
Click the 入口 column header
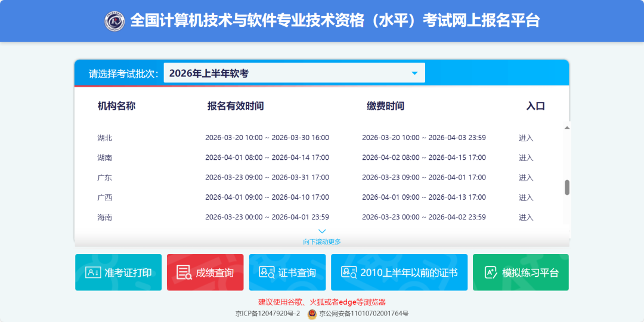(x=535, y=106)
